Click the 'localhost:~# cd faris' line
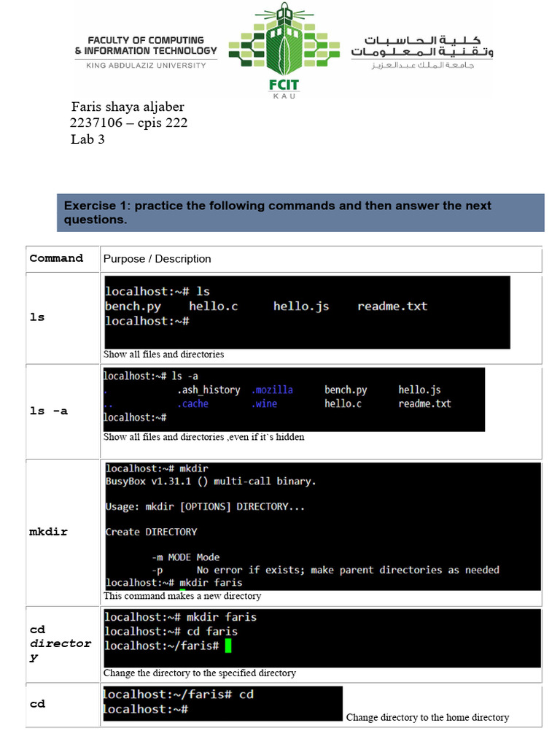The height and width of the screenshot is (747, 560). tap(171, 631)
